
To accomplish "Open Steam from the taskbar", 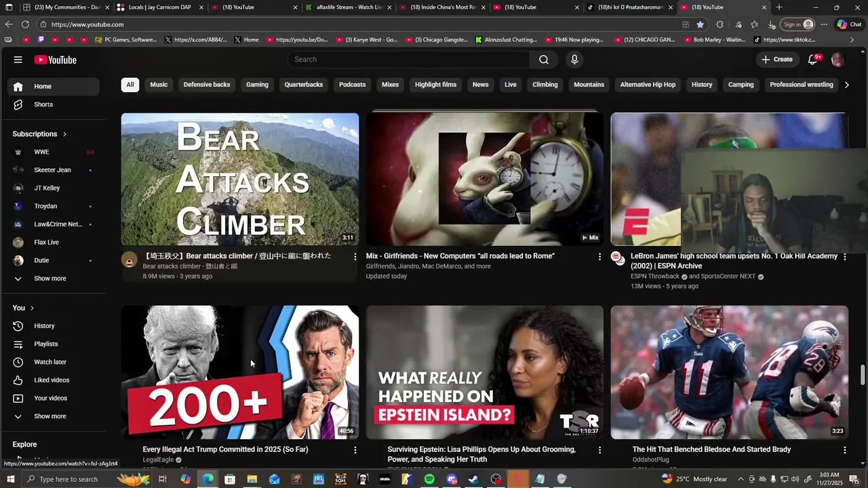I will click(473, 479).
